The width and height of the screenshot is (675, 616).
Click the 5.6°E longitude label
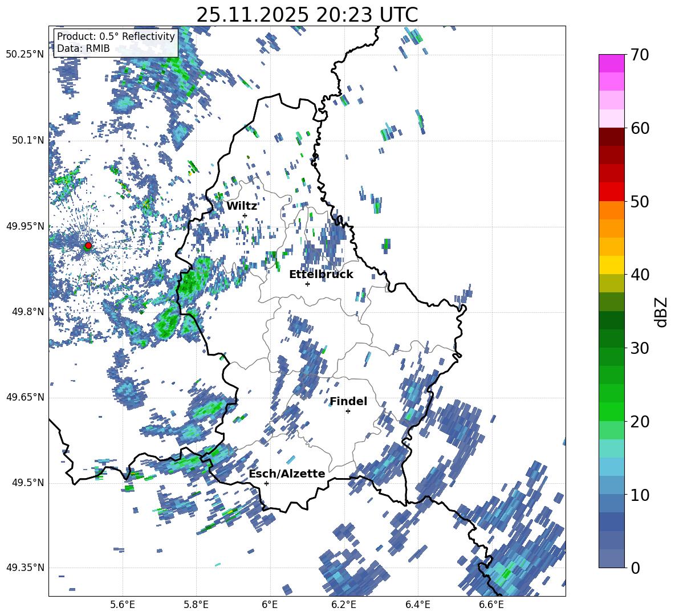(123, 605)
